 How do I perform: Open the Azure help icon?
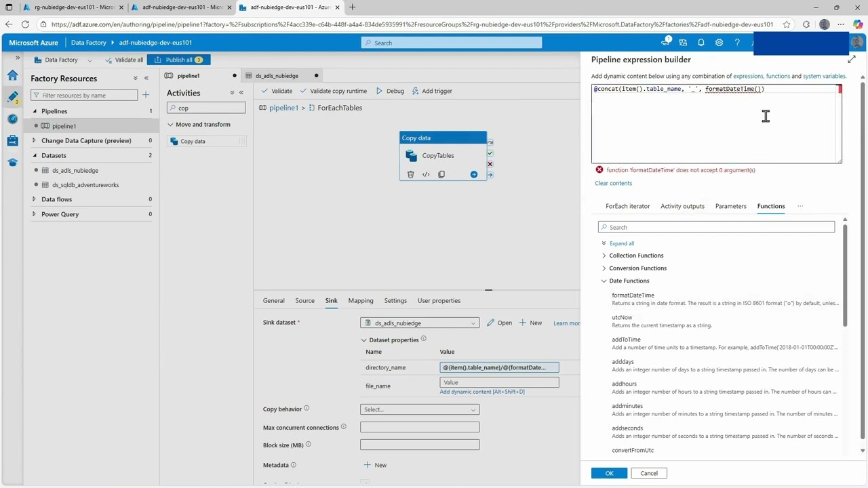coord(736,42)
